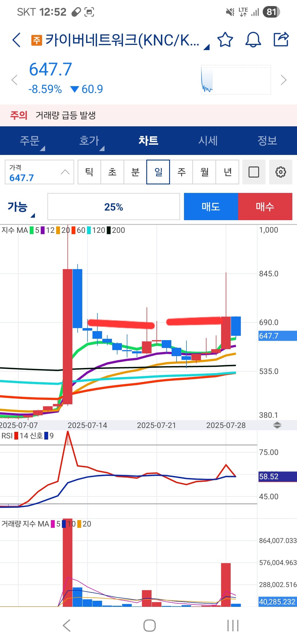The height and width of the screenshot is (644, 297).
Task: Tap the 58.52 RSI value label
Action: [x=277, y=476]
